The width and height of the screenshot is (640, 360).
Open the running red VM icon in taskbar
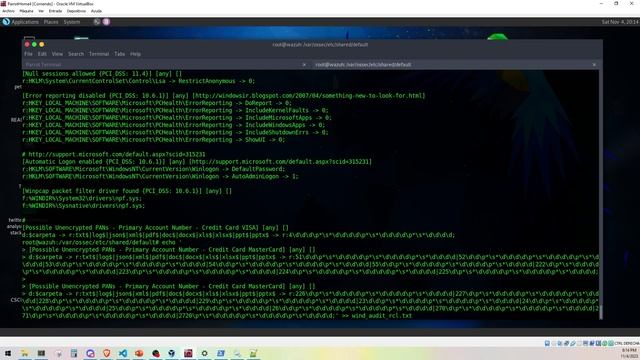click(x=188, y=353)
